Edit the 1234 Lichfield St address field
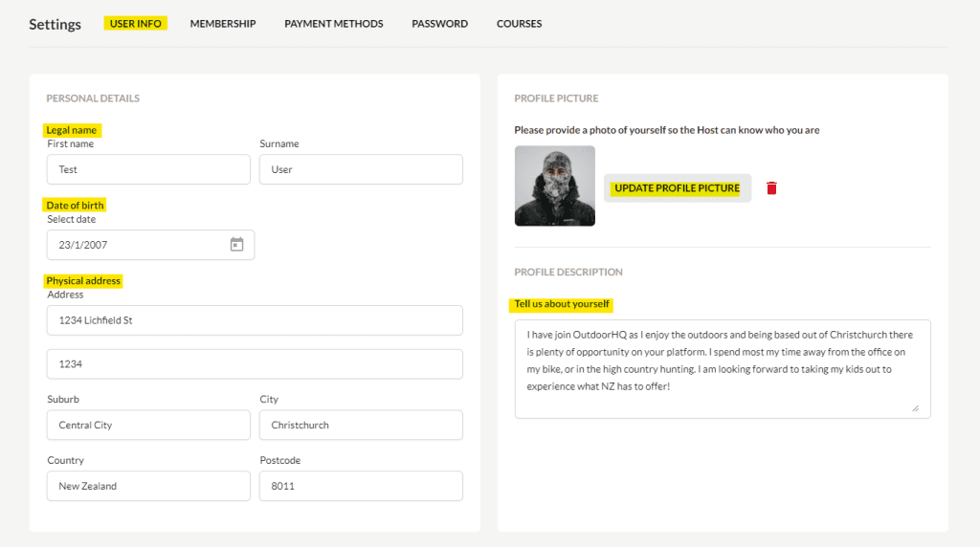 pyautogui.click(x=255, y=320)
